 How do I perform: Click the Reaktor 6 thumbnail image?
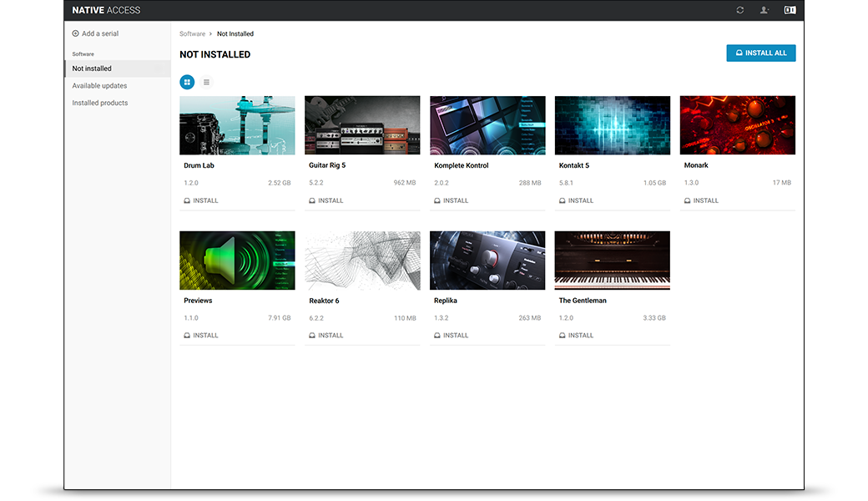tap(362, 261)
